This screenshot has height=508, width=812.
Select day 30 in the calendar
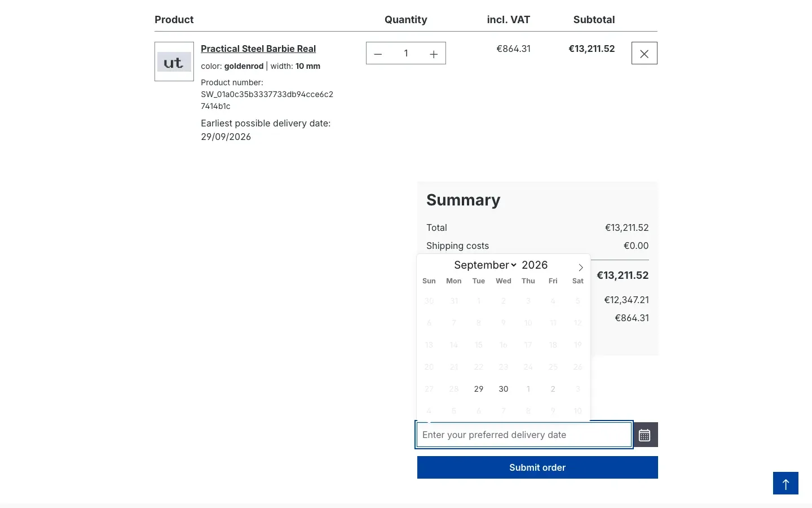[504, 389]
